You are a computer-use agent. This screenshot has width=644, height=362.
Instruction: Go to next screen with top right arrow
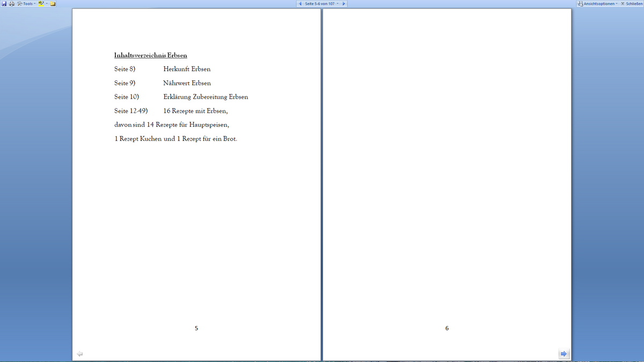tap(343, 4)
